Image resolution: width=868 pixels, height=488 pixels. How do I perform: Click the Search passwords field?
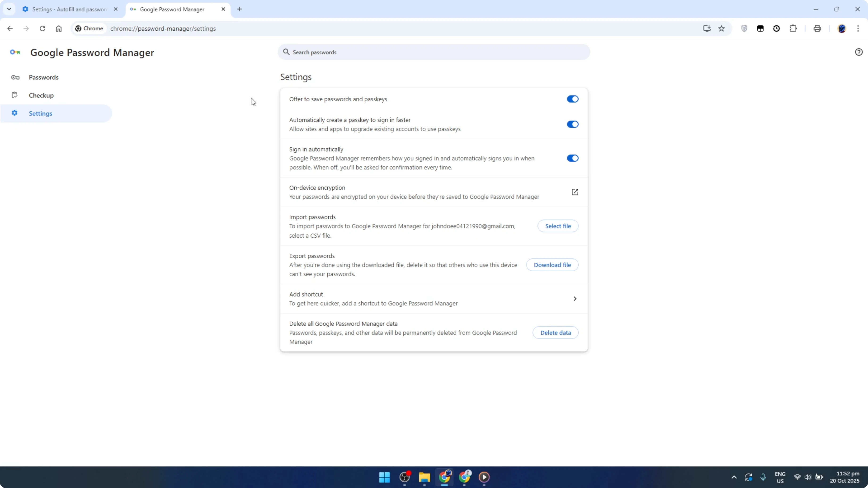(433, 52)
